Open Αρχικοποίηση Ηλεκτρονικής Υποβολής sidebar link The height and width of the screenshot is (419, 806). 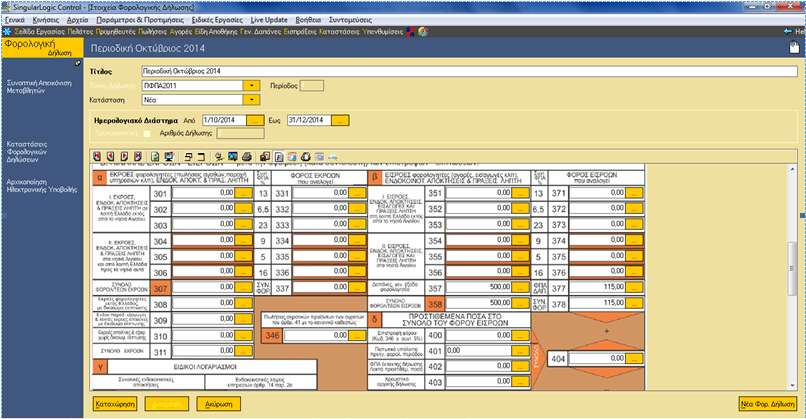coord(42,186)
